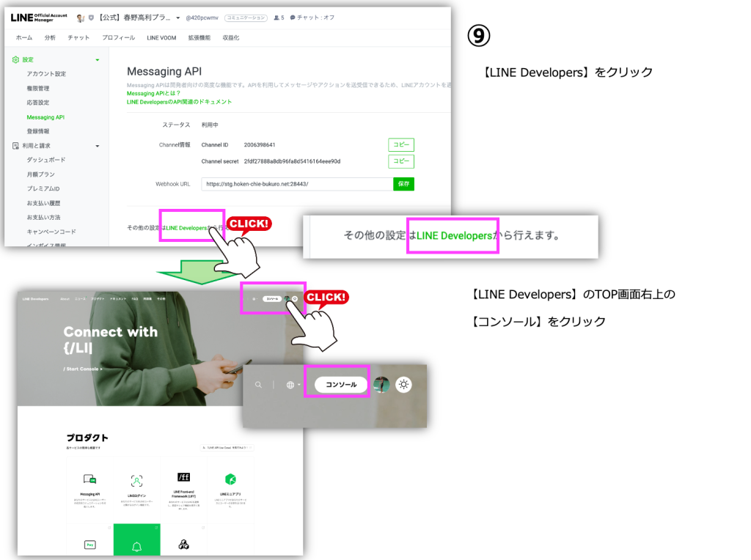
Task: Click the bell icon on the green tile
Action: pos(136,546)
